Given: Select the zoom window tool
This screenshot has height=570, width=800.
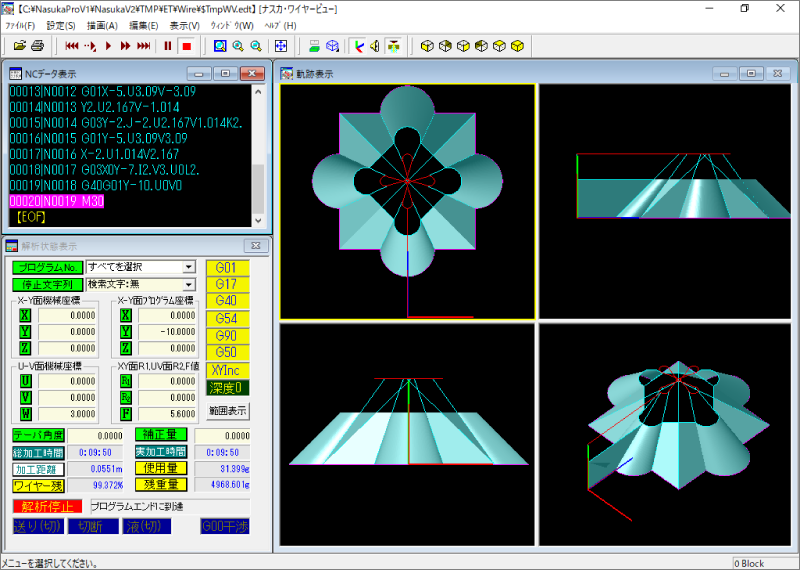Looking at the screenshot, I should tap(220, 46).
